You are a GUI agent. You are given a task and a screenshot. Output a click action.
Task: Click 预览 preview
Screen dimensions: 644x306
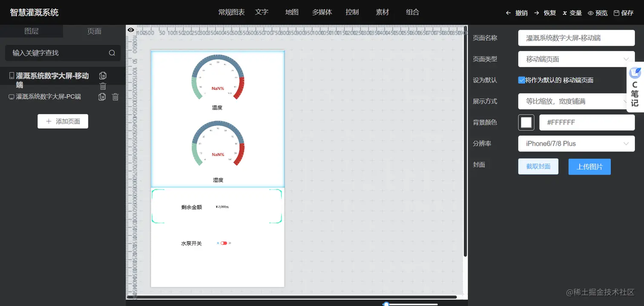click(x=598, y=13)
